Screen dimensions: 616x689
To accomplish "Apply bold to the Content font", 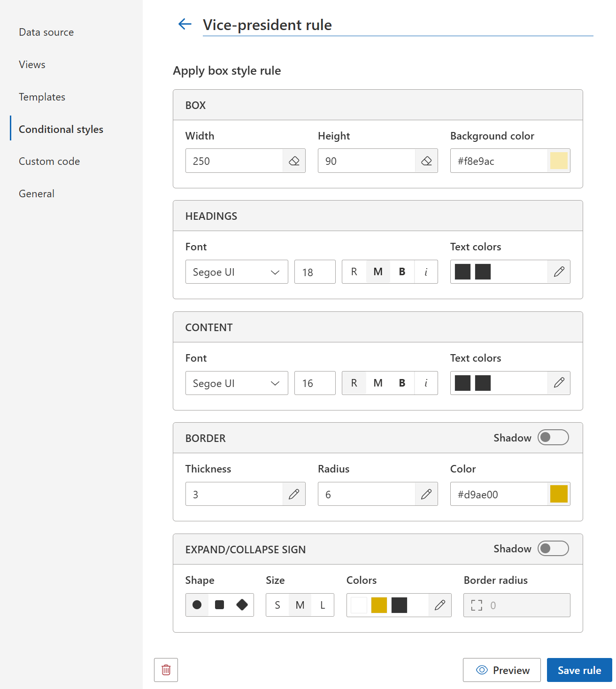I will [402, 383].
